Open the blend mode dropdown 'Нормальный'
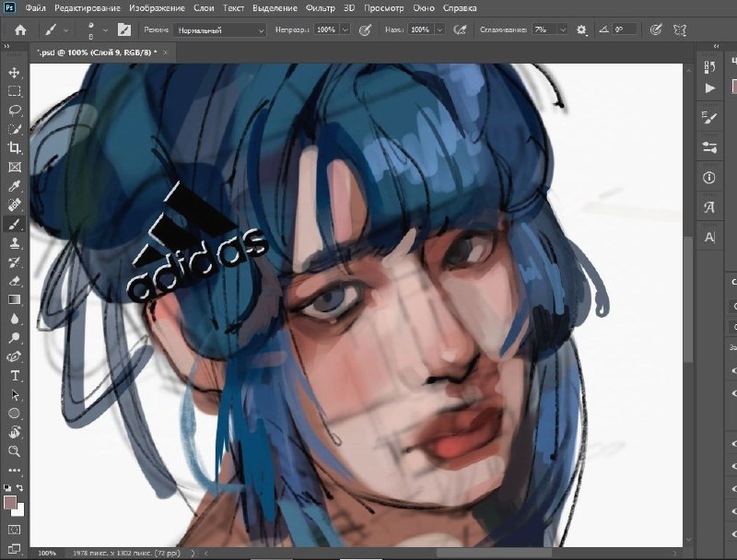737x560 pixels. (220, 30)
